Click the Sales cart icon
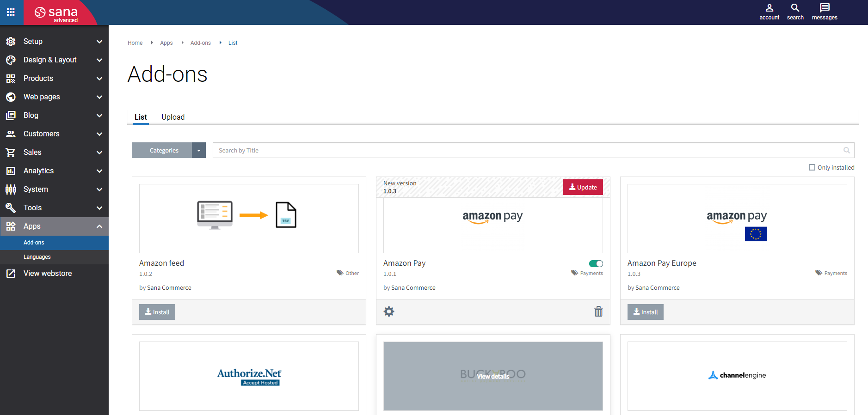 tap(11, 153)
